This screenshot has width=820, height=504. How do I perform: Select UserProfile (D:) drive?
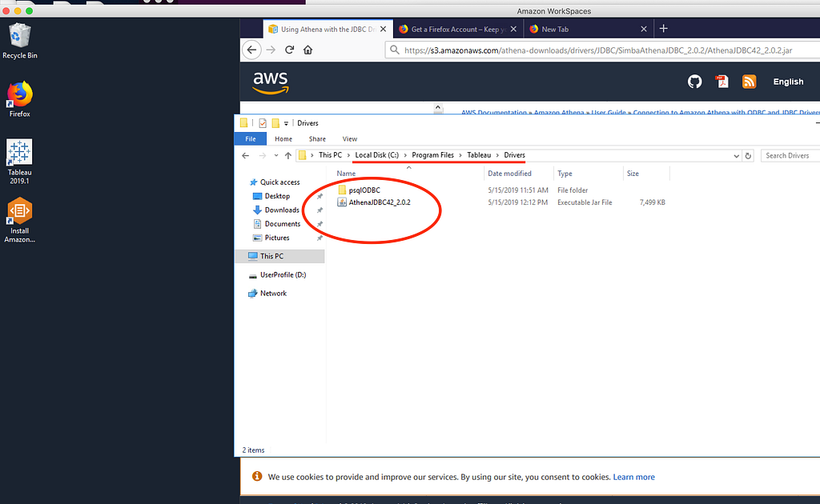point(283,274)
